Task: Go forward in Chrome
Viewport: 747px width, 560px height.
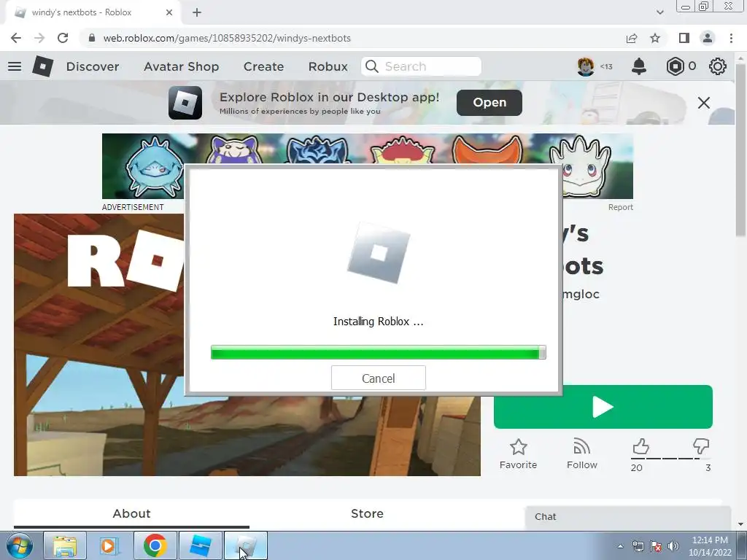Action: [39, 38]
